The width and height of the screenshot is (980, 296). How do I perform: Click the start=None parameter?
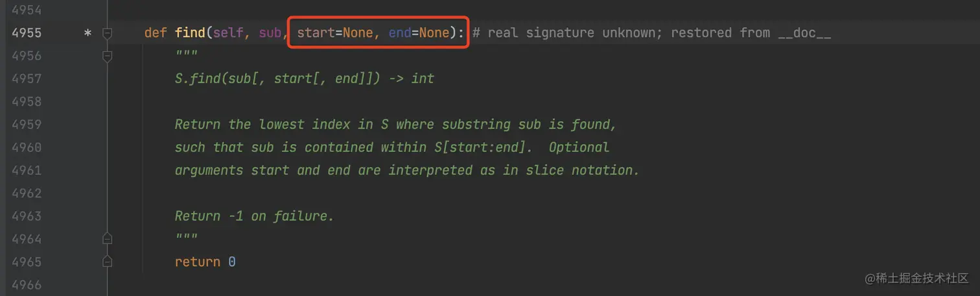coord(334,33)
